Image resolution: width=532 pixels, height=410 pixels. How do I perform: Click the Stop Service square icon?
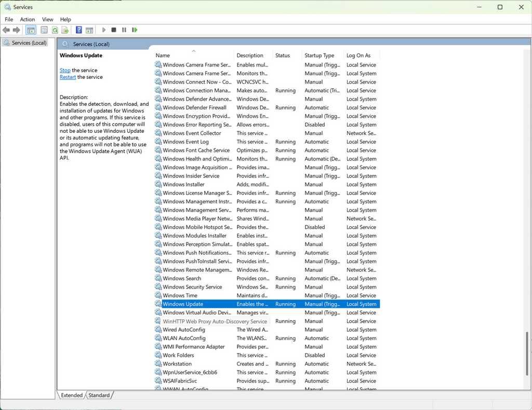pos(114,30)
